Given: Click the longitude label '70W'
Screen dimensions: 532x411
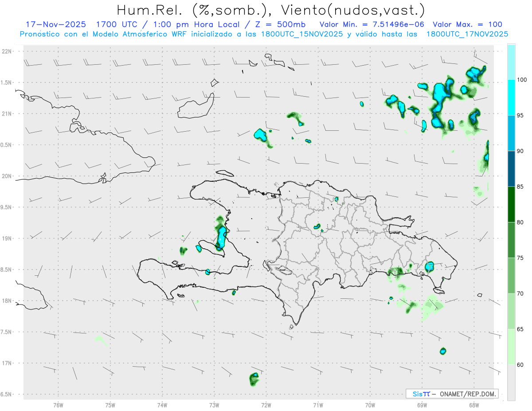Looking at the screenshot, I should pos(370,405).
